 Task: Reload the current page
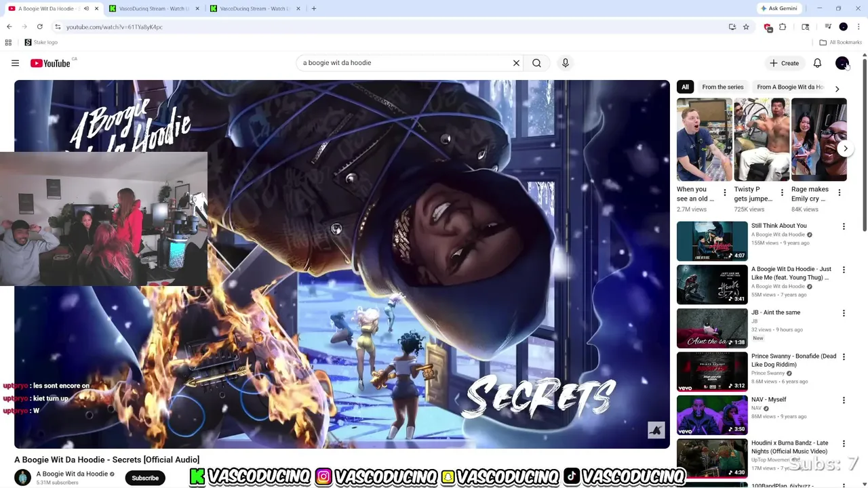(40, 26)
